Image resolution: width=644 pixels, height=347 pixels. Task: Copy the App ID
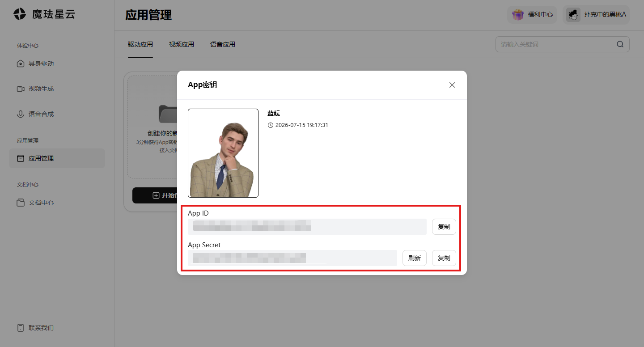click(x=444, y=227)
